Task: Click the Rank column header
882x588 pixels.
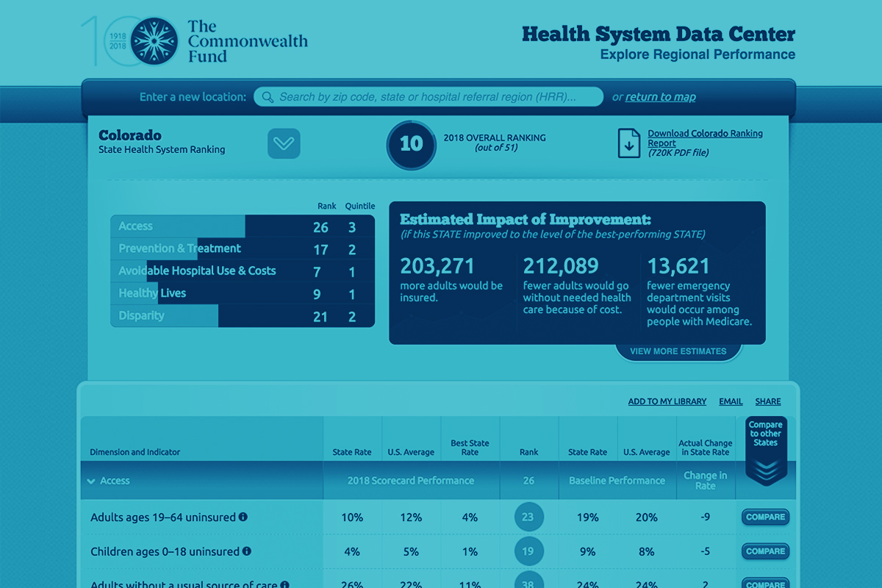Action: 529,452
